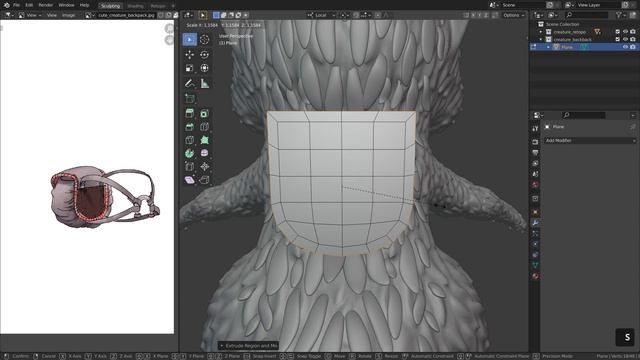
Task: Open the Render properties tab
Action: 535,142
